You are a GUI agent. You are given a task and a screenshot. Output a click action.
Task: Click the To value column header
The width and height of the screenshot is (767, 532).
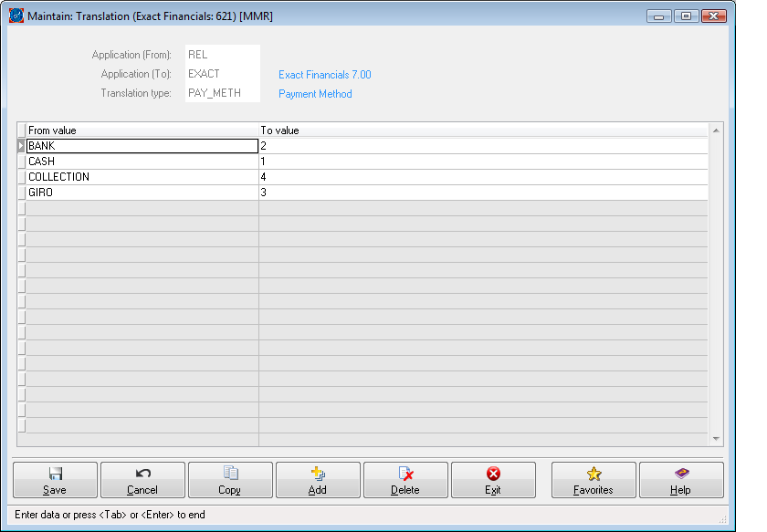tap(482, 130)
